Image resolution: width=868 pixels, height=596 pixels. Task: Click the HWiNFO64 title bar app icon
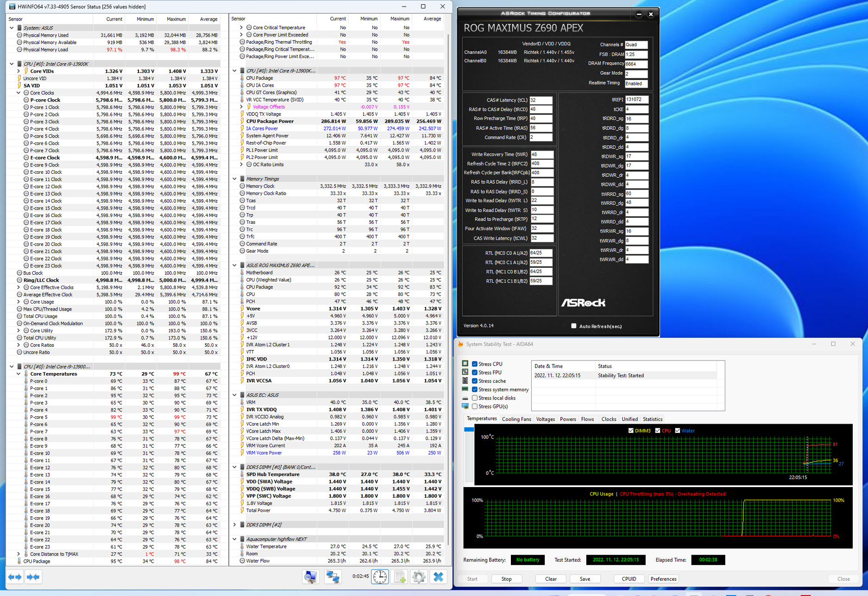click(12, 6)
